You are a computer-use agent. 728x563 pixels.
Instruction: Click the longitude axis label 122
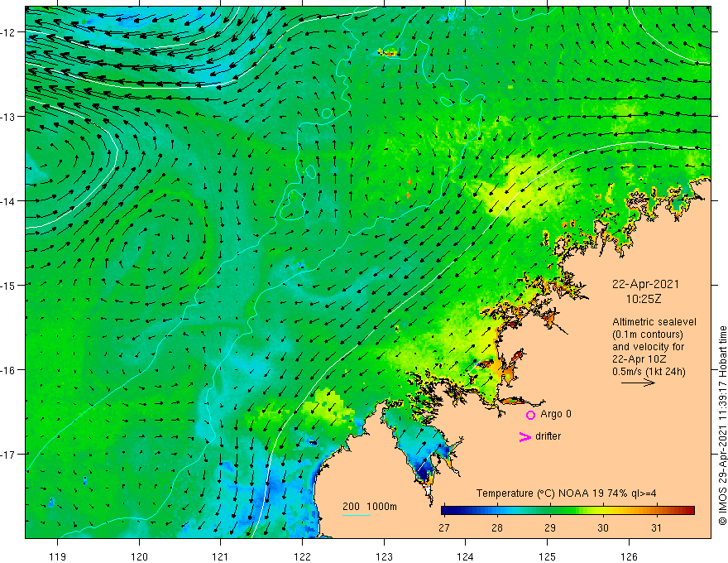[302, 556]
